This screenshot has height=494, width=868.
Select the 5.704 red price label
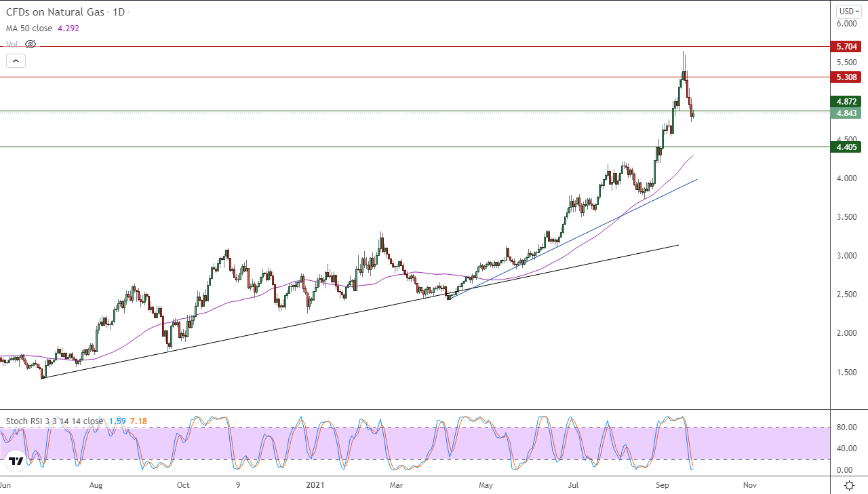[x=846, y=47]
